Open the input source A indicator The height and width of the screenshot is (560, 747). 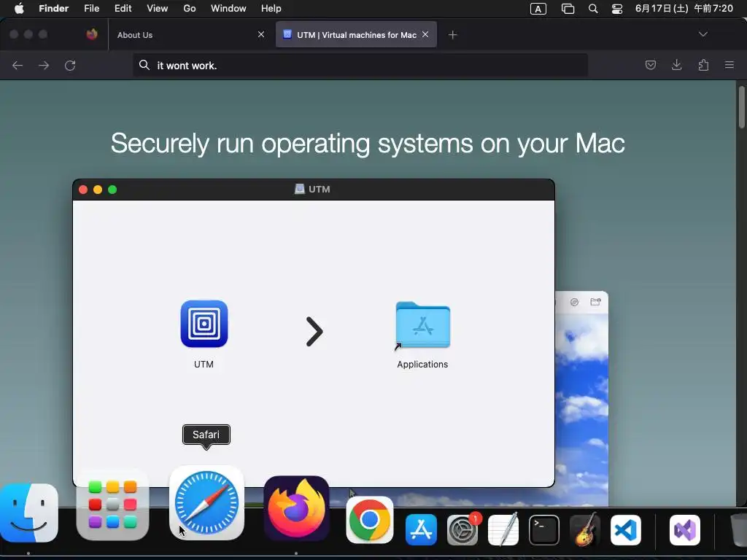coord(538,9)
